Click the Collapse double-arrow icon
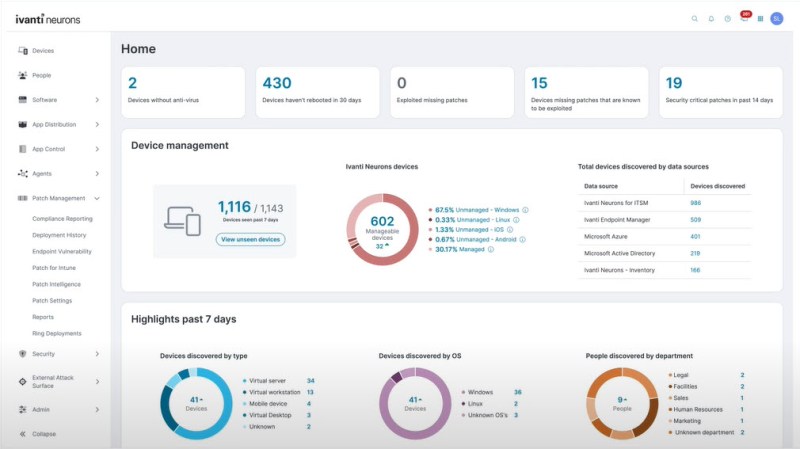Image resolution: width=800 pixels, height=449 pixels. coord(22,434)
